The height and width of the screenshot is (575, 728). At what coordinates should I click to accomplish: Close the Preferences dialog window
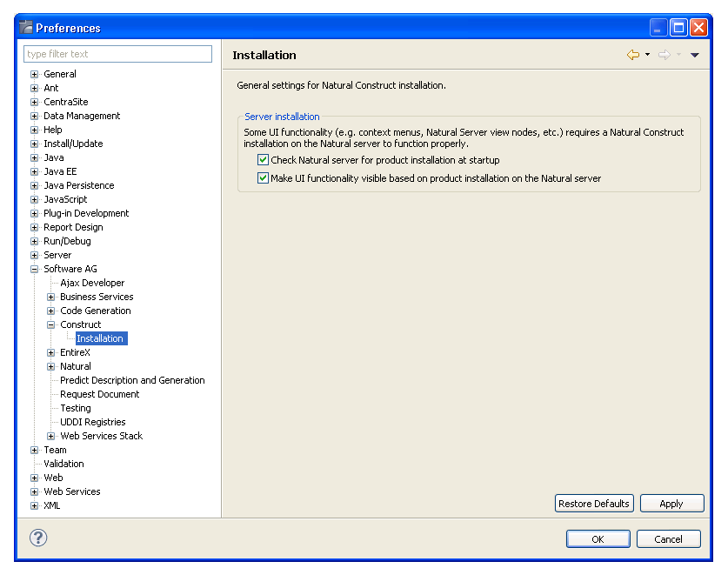pyautogui.click(x=698, y=28)
